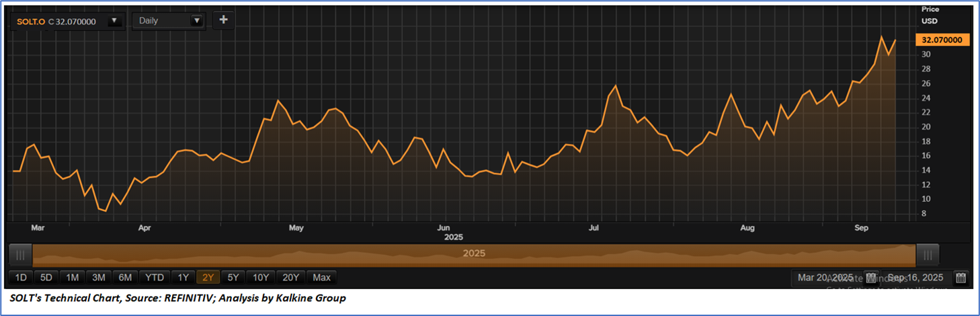Click the Jun label on time axis
Viewport: 980px width, 316px height.
point(444,228)
